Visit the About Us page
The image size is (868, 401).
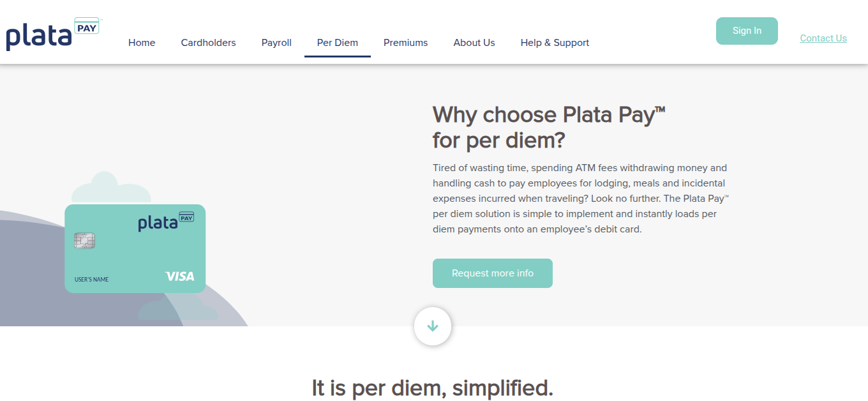click(474, 43)
